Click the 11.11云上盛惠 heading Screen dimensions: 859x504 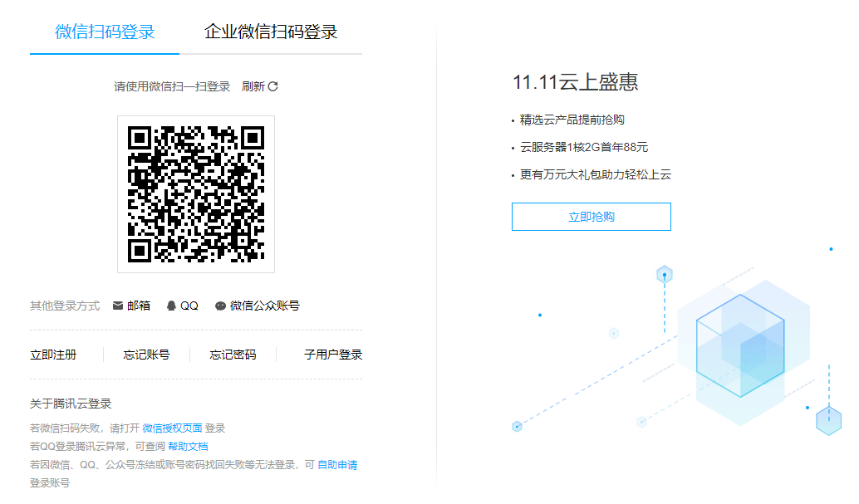click(575, 82)
